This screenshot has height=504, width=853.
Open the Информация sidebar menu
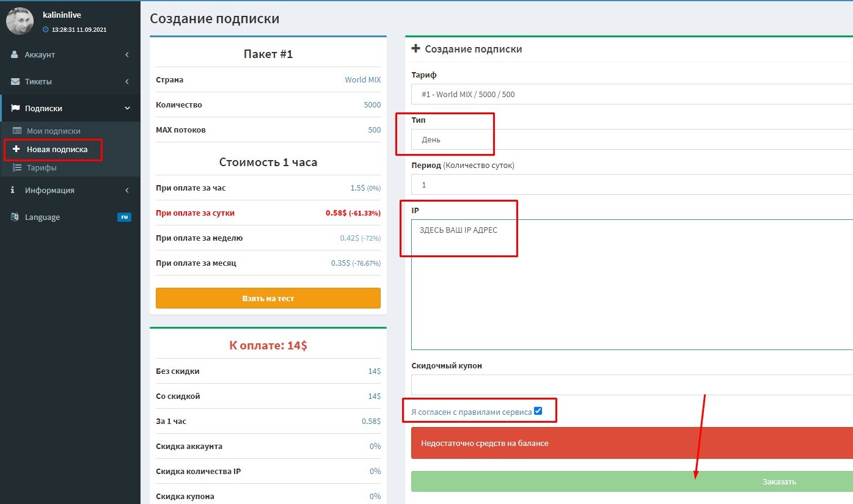point(70,190)
